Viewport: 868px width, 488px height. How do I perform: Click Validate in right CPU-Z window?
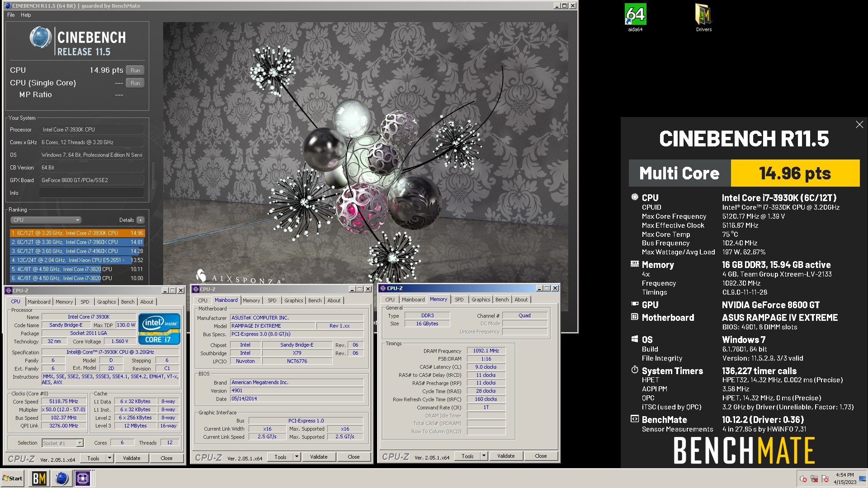click(506, 456)
